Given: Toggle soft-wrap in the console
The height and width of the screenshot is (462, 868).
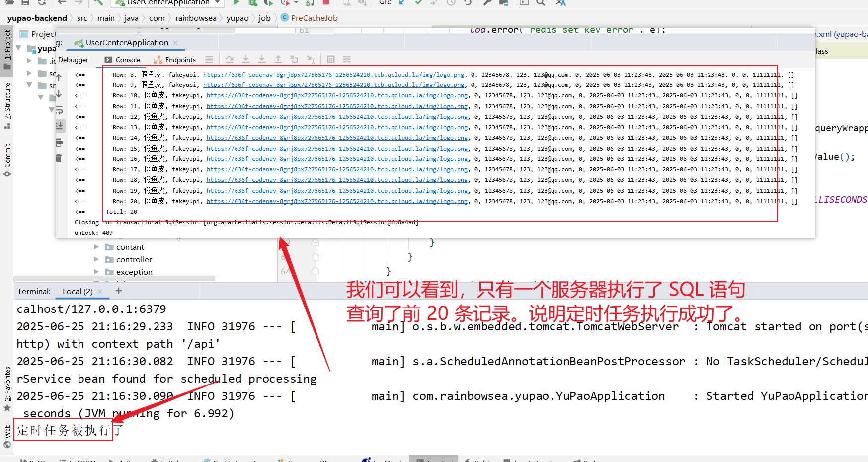Looking at the screenshot, I should point(59,110).
